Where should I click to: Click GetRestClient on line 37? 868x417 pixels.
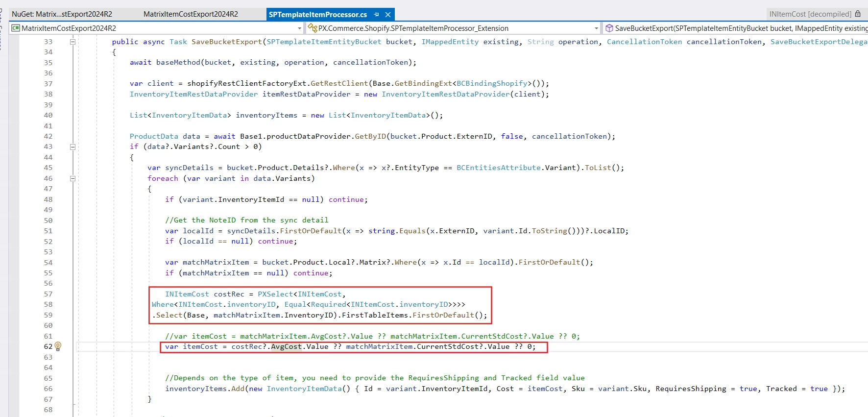pyautogui.click(x=339, y=83)
